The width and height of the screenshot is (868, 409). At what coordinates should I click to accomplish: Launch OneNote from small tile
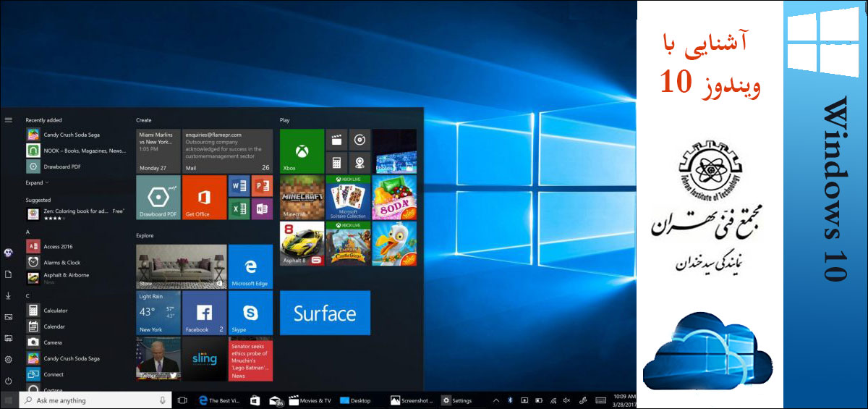(x=262, y=208)
